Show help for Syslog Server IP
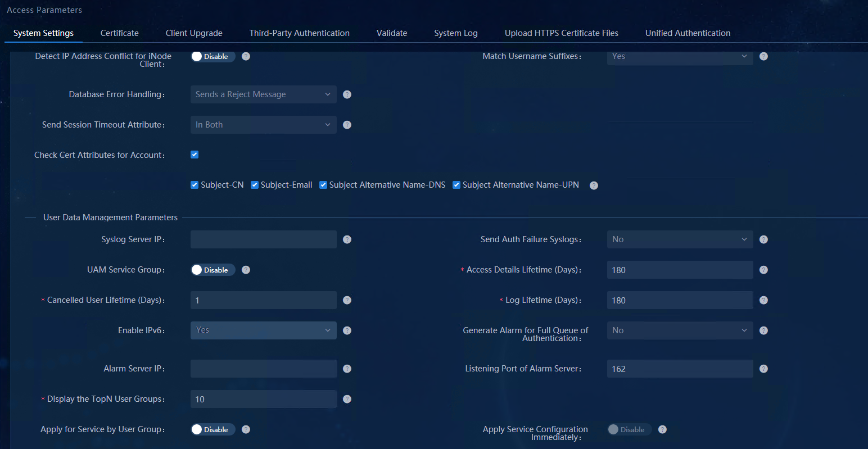 (x=347, y=239)
